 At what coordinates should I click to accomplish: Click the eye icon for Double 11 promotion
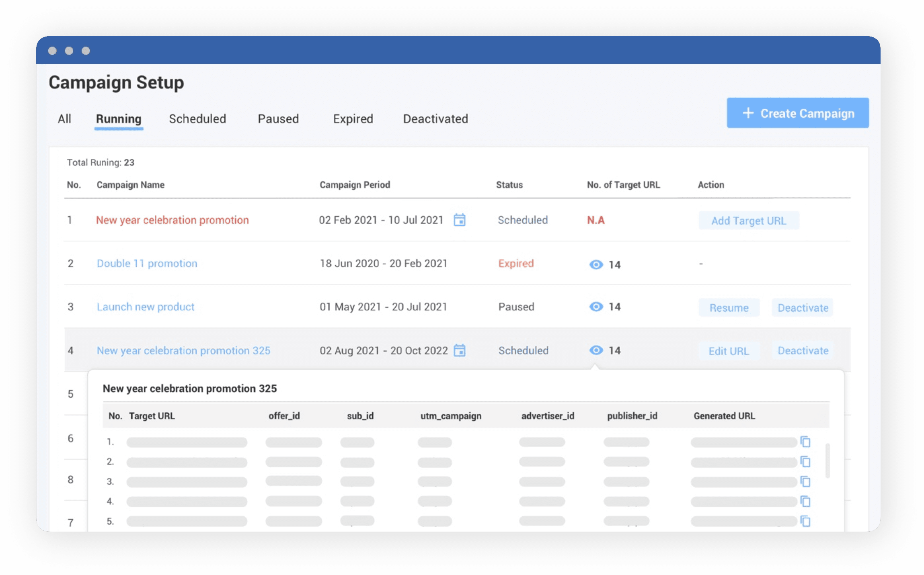[596, 264]
